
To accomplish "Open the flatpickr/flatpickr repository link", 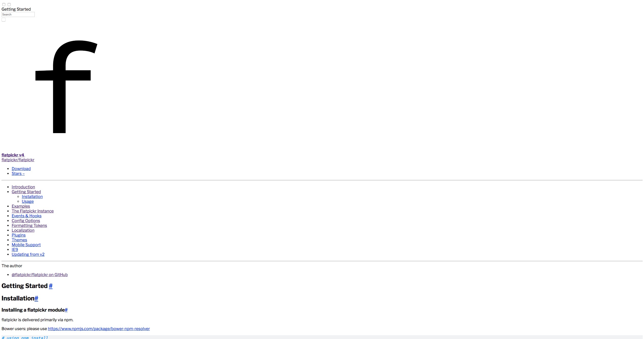I will tap(18, 160).
